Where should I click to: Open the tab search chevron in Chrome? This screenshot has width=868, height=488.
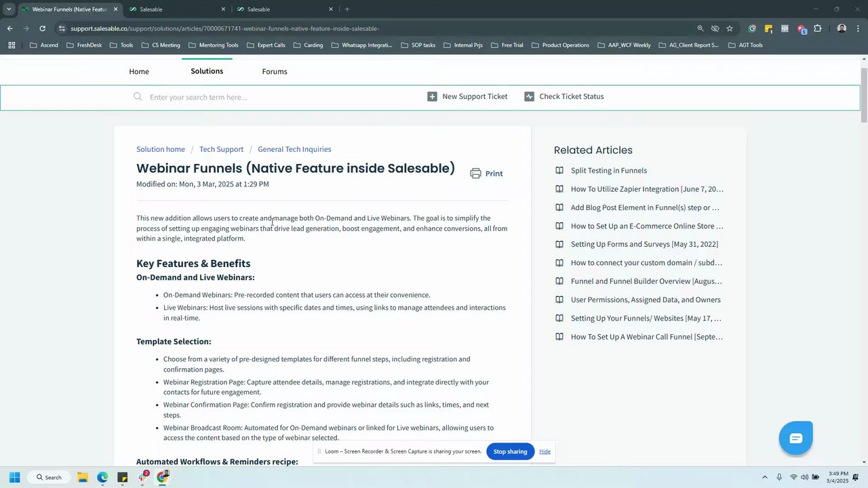point(9,9)
